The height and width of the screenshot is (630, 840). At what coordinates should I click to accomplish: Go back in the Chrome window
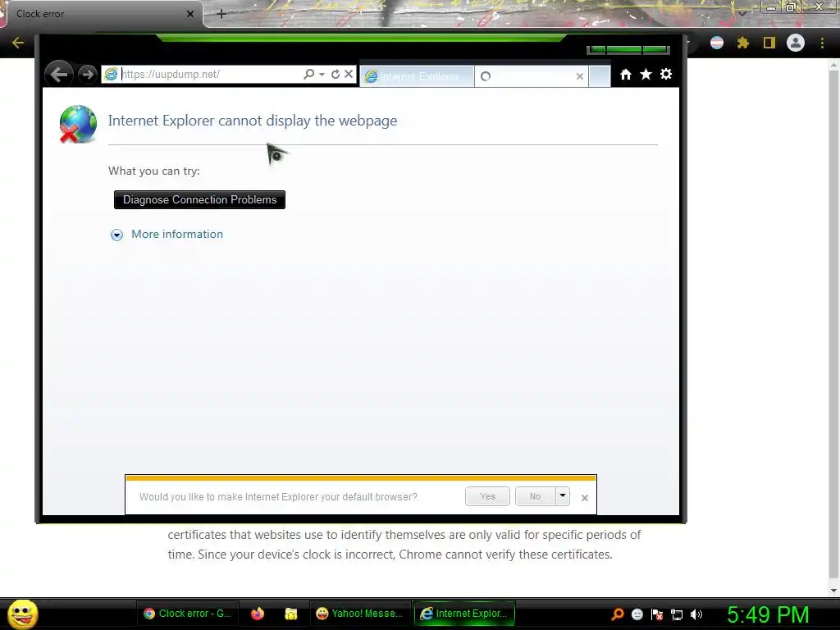[x=18, y=43]
